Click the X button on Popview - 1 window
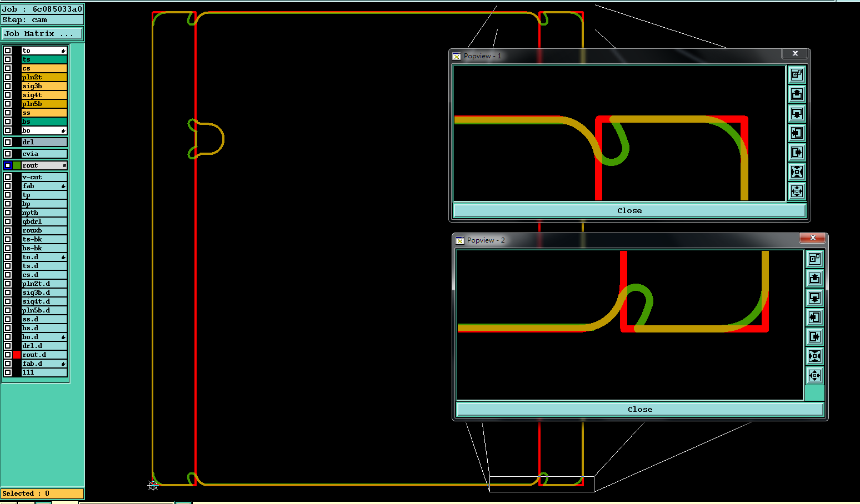The width and height of the screenshot is (860, 504). (795, 53)
